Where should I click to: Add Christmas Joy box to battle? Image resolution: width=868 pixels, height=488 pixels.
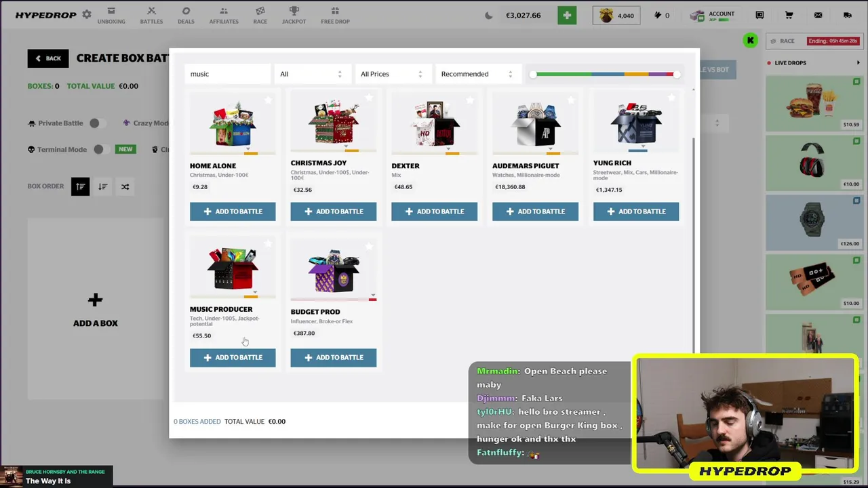click(x=333, y=211)
